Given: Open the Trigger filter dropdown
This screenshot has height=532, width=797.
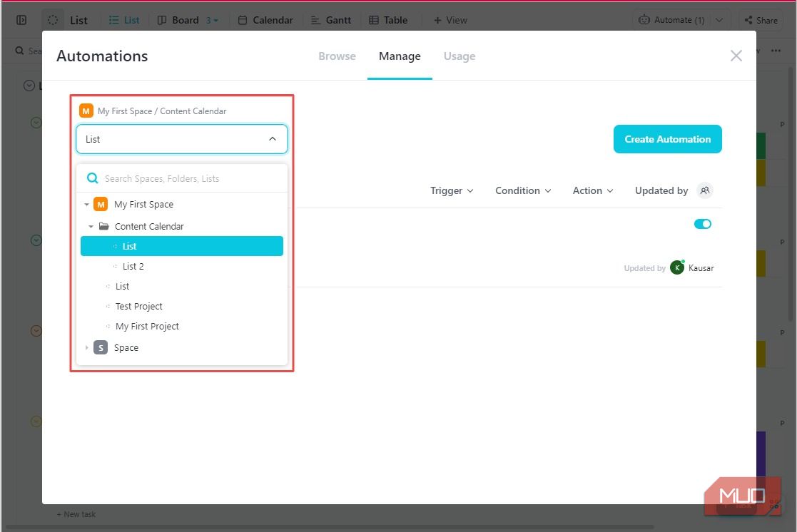Looking at the screenshot, I should 452,190.
